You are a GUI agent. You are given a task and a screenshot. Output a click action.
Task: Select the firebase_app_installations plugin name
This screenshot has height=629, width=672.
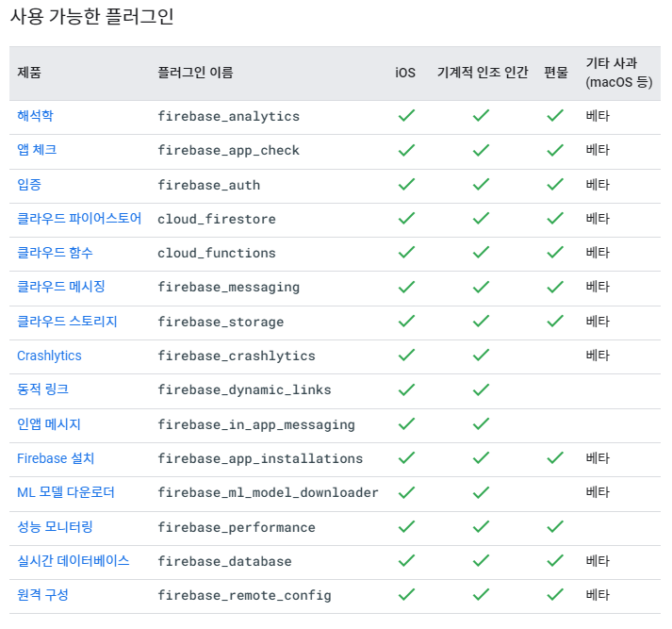click(x=260, y=458)
